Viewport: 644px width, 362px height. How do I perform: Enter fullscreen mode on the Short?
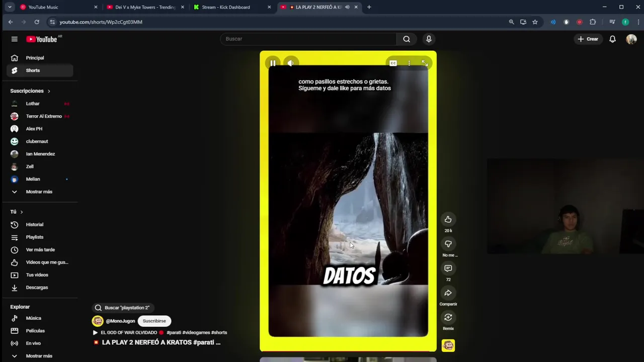pos(425,63)
